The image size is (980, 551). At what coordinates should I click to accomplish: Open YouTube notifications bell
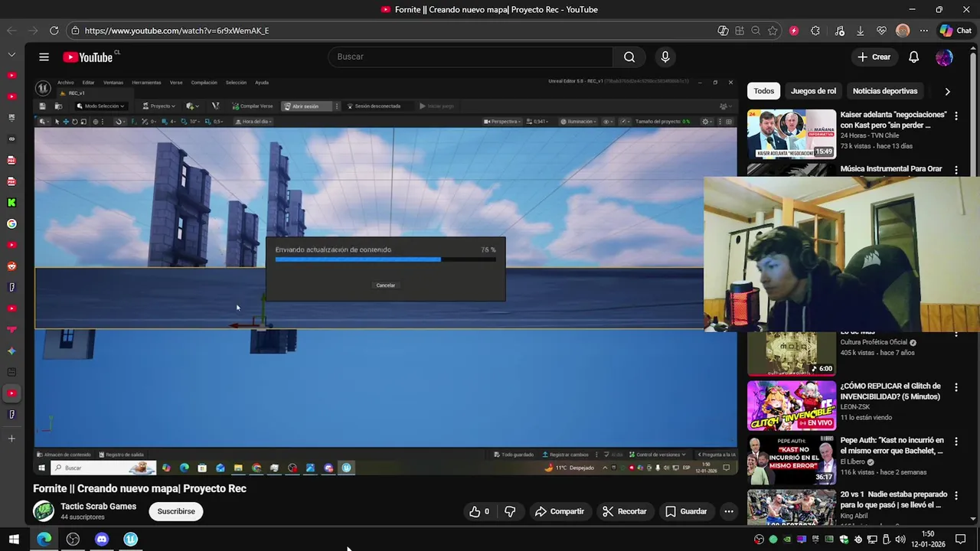click(913, 57)
